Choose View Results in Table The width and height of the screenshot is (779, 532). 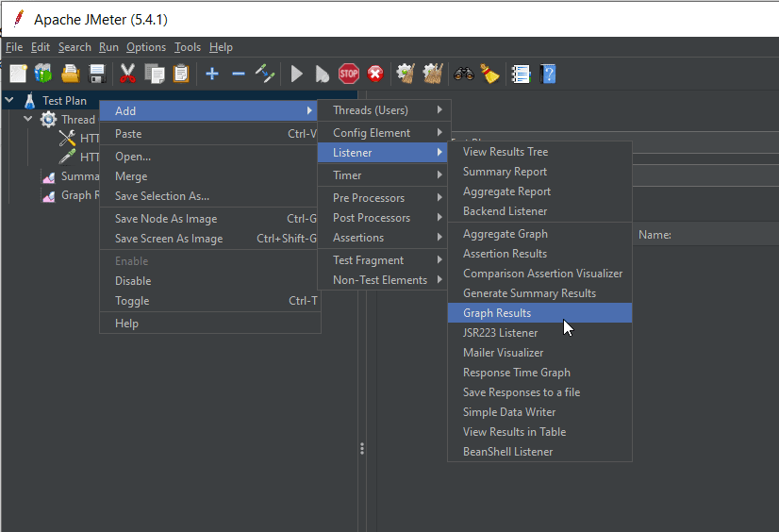pyautogui.click(x=540, y=432)
